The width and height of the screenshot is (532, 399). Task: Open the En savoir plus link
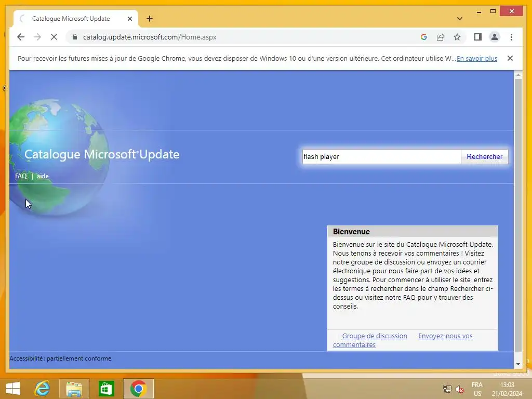477,58
